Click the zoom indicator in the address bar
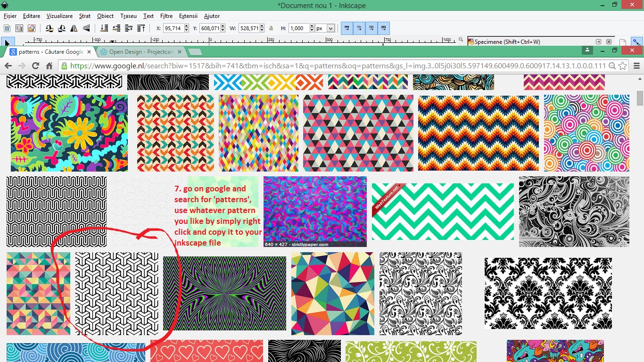This screenshot has width=644, height=362. pos(612,66)
